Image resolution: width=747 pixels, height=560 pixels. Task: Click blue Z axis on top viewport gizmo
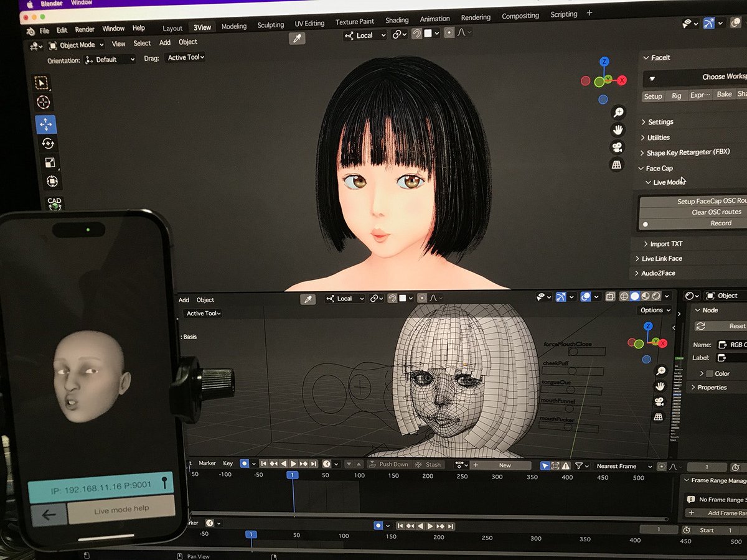(x=604, y=62)
